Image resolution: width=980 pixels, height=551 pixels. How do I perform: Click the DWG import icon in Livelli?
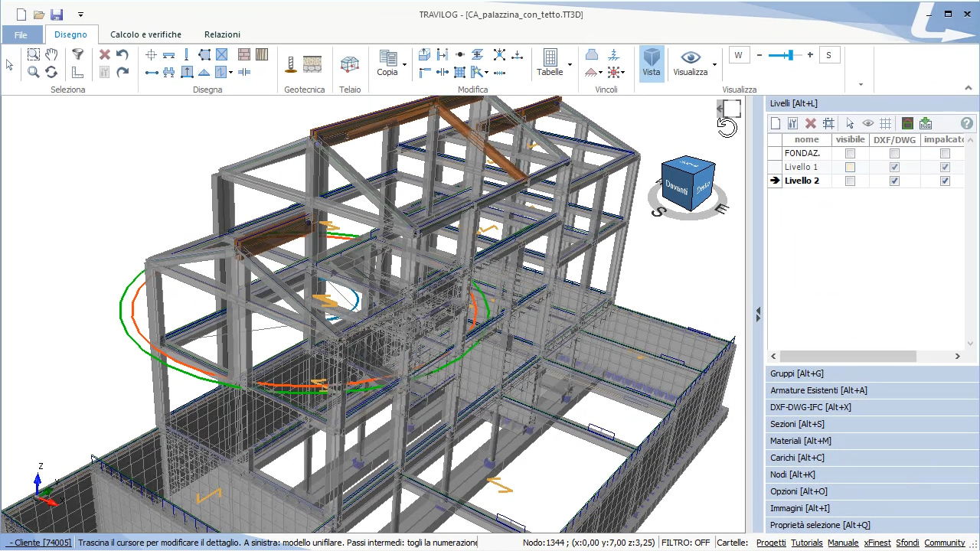(x=926, y=123)
